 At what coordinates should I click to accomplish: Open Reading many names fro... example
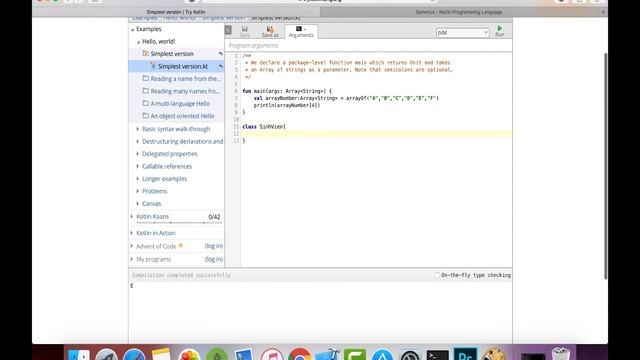pyautogui.click(x=185, y=91)
